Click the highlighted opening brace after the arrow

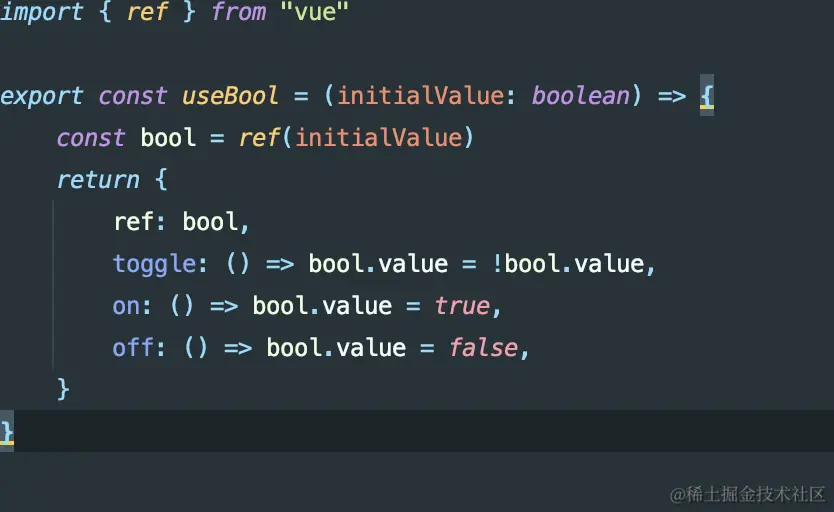(707, 96)
